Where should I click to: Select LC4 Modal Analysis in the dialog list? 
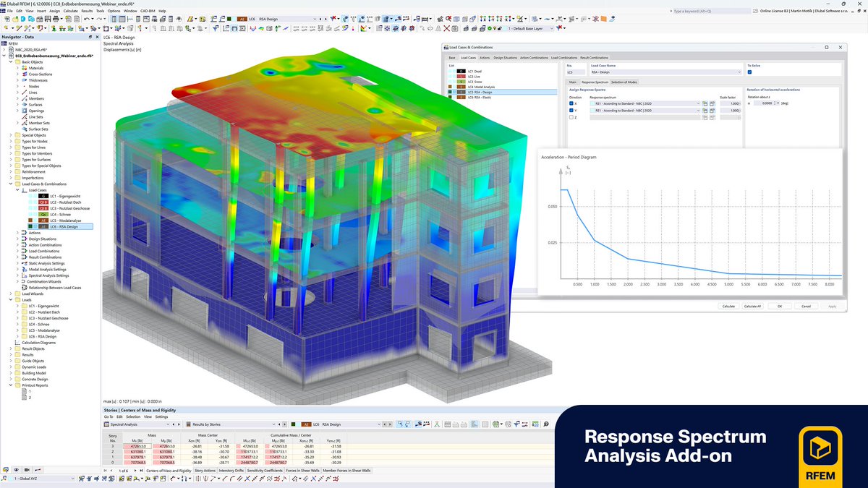point(503,87)
